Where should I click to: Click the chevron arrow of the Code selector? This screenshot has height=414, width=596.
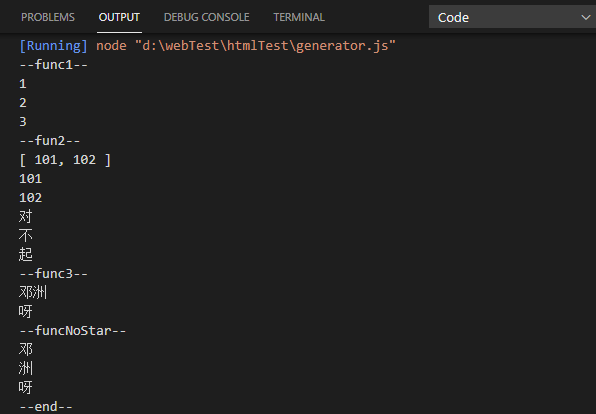tap(586, 17)
